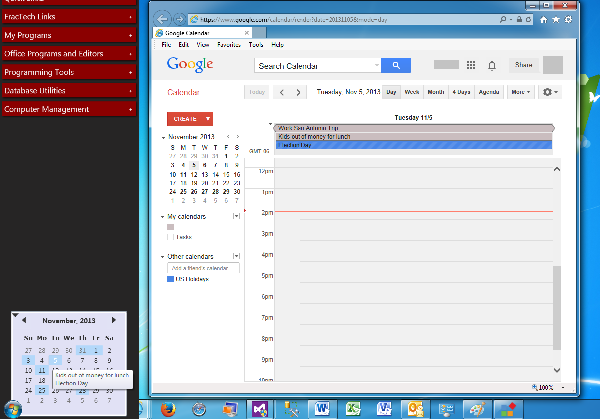Select day 14 in Google mini calendar
Image resolution: width=601 pixels, height=419 pixels.
click(x=215, y=174)
